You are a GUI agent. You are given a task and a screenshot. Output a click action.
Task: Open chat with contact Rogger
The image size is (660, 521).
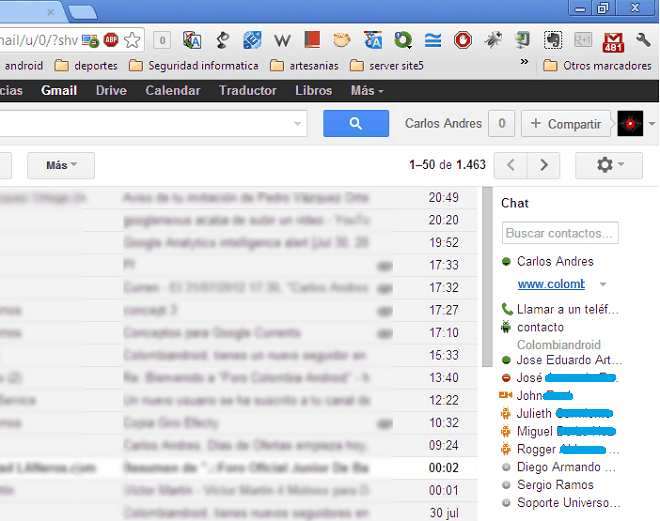pyautogui.click(x=559, y=449)
